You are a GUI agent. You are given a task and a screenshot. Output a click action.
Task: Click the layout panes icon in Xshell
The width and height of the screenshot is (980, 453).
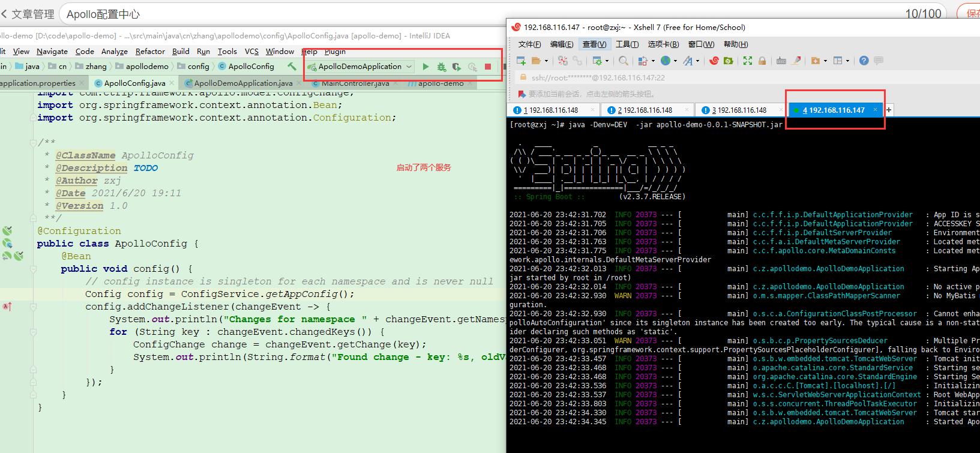[838, 61]
